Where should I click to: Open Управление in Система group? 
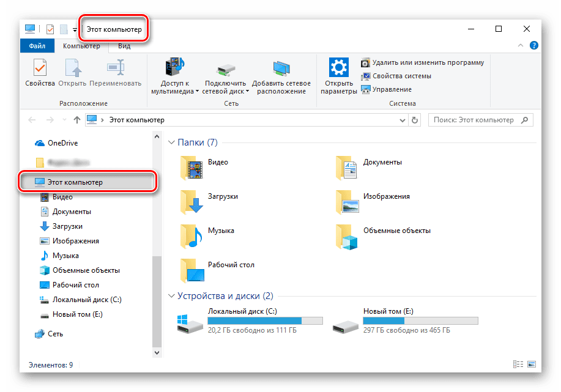[387, 89]
